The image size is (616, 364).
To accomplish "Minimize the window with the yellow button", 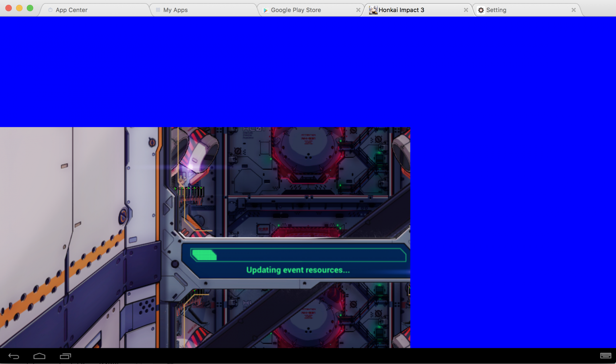I will (x=19, y=8).
